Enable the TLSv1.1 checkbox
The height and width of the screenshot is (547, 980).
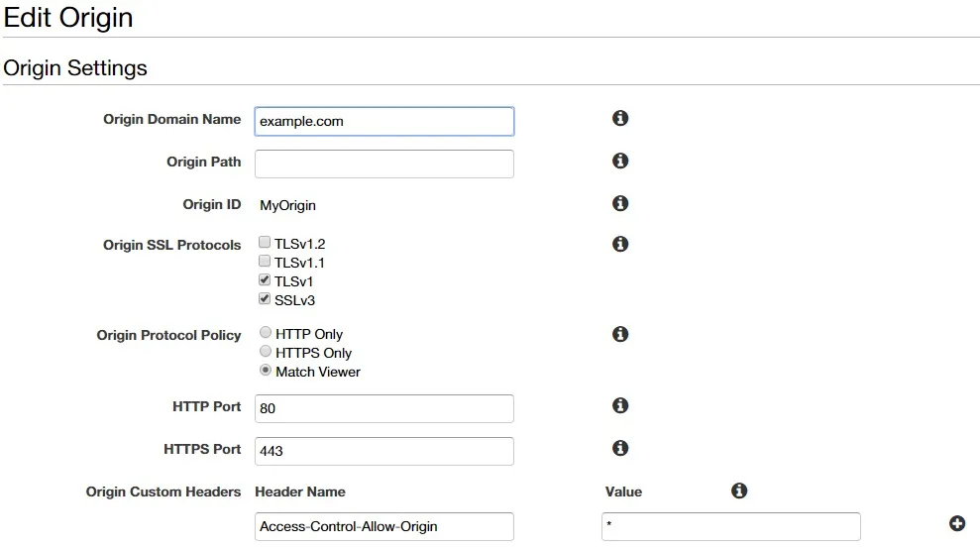[x=265, y=262]
